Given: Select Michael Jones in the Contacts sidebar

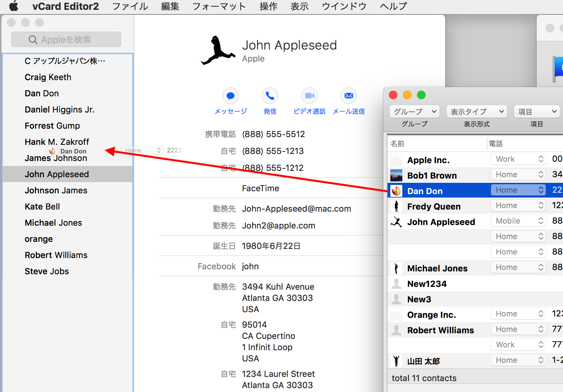Looking at the screenshot, I should click(x=68, y=223).
